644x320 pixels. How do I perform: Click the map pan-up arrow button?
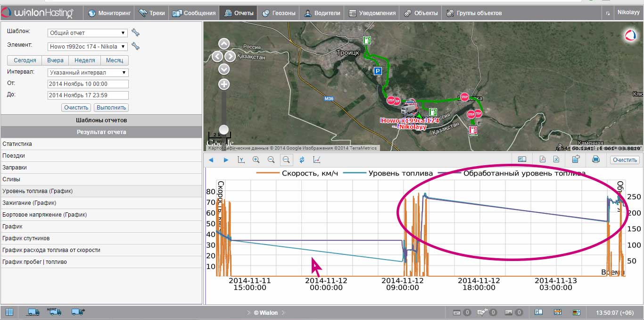click(224, 44)
